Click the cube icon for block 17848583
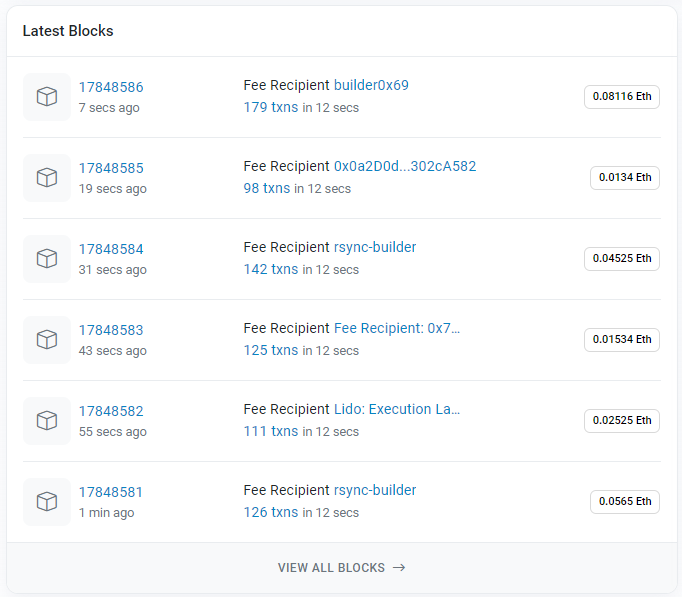This screenshot has width=682, height=597. tap(47, 340)
